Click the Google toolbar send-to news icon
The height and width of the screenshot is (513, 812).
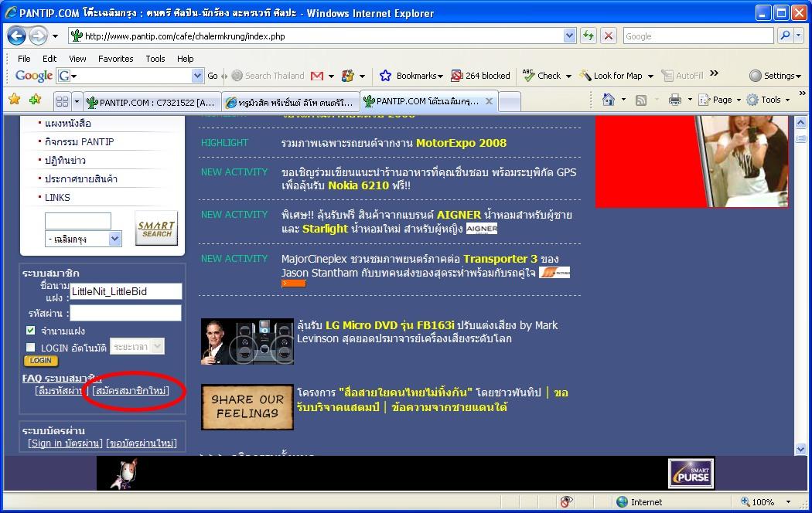click(x=348, y=76)
